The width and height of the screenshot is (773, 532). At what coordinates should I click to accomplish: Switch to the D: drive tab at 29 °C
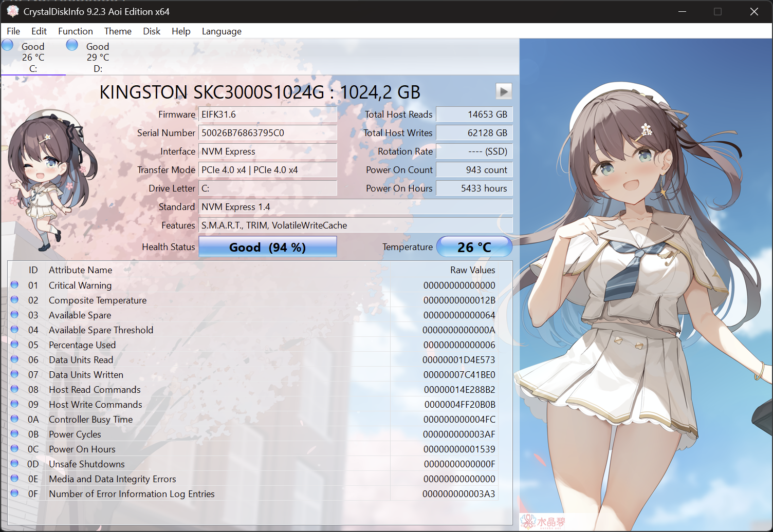(97, 57)
